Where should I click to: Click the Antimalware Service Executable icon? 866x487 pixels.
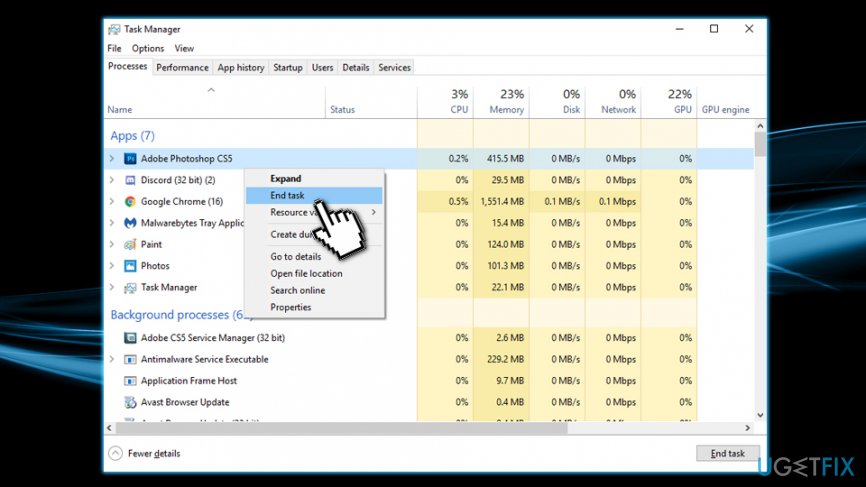[130, 359]
